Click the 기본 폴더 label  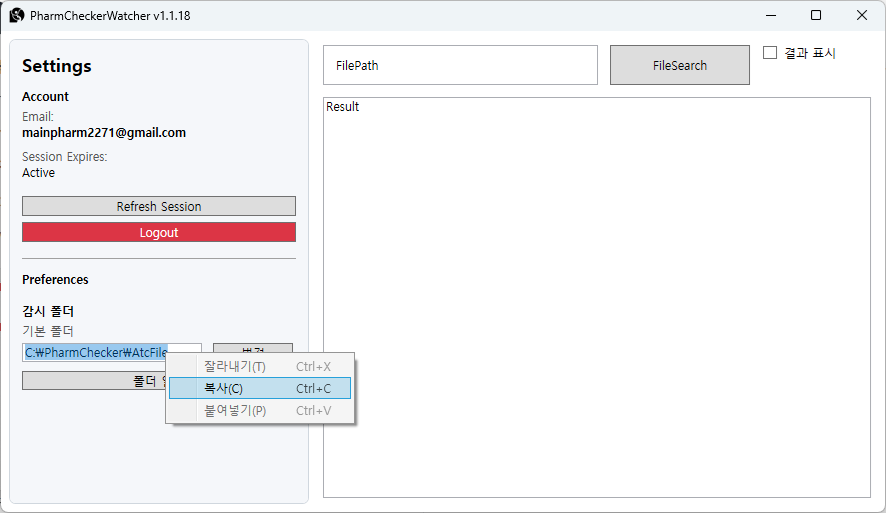(48, 331)
